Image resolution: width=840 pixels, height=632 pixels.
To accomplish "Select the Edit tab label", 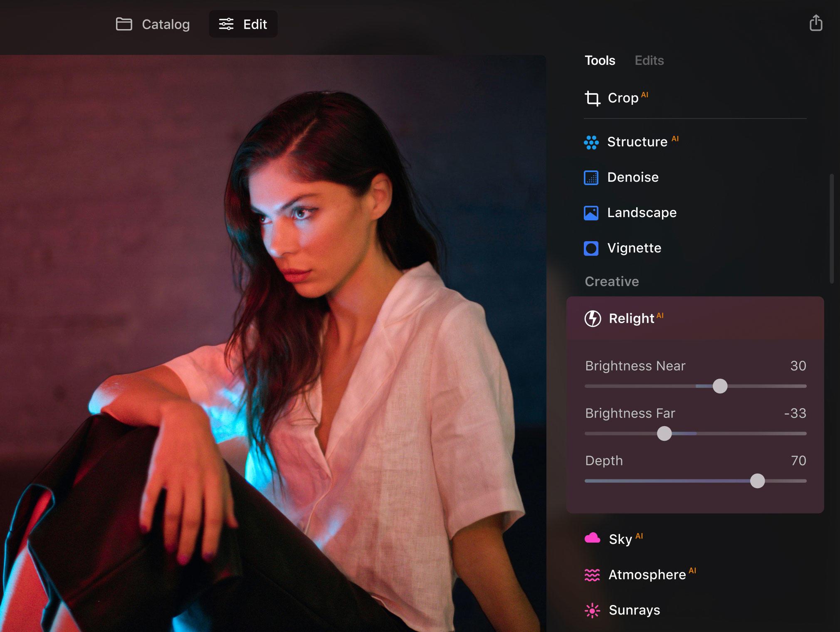I will click(255, 25).
